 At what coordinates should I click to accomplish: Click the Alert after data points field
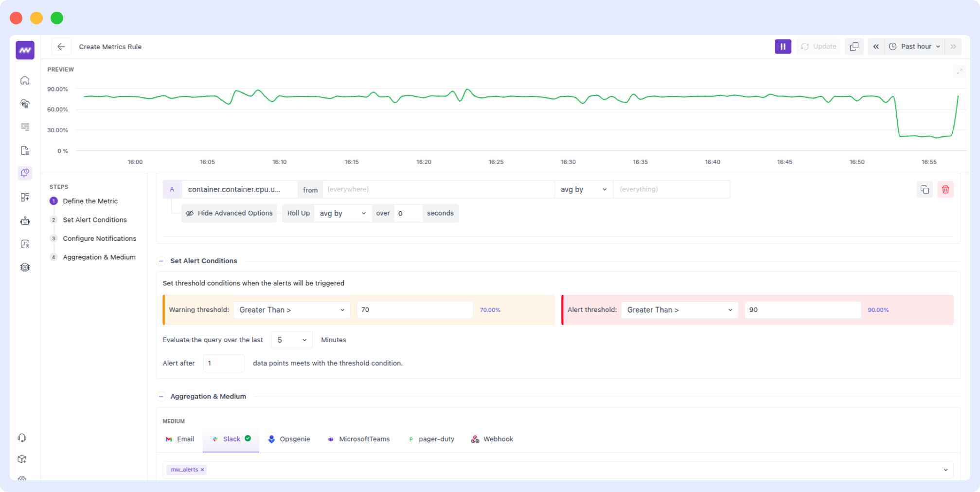pos(224,363)
